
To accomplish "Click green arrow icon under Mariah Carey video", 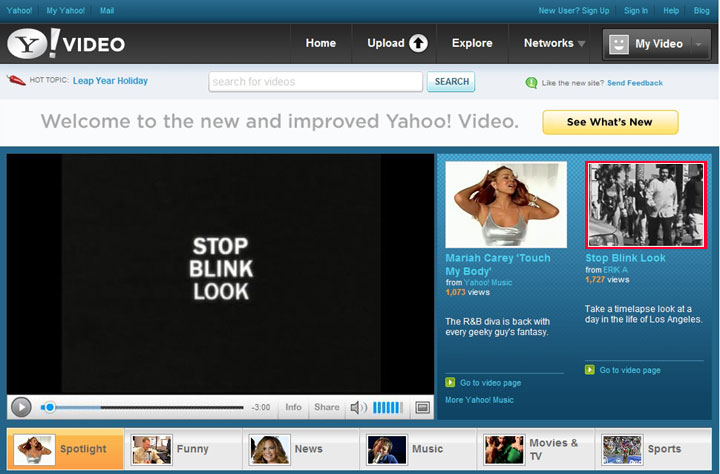I will coord(450,382).
